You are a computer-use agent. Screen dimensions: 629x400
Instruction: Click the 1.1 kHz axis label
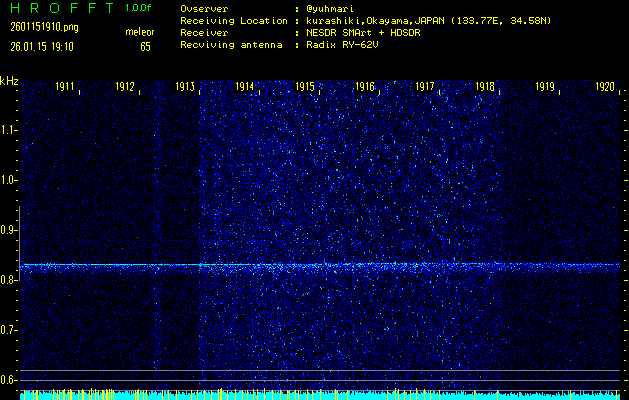click(7, 130)
